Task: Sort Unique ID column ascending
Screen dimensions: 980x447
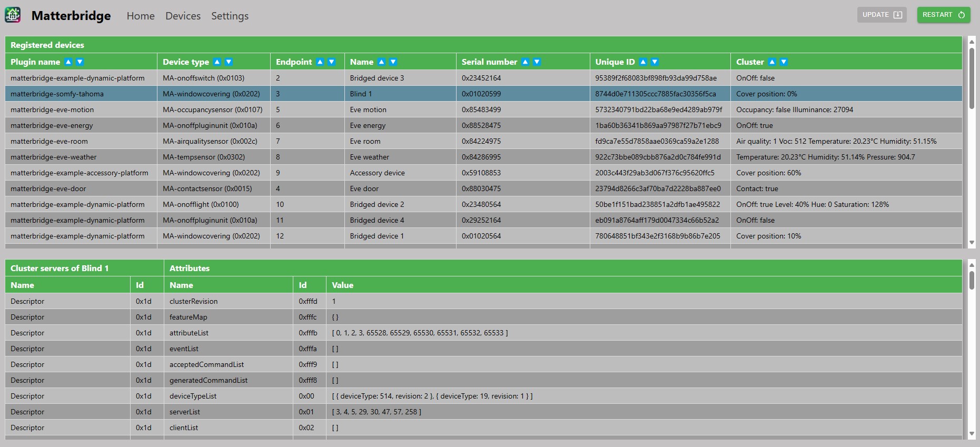Action: tap(643, 62)
